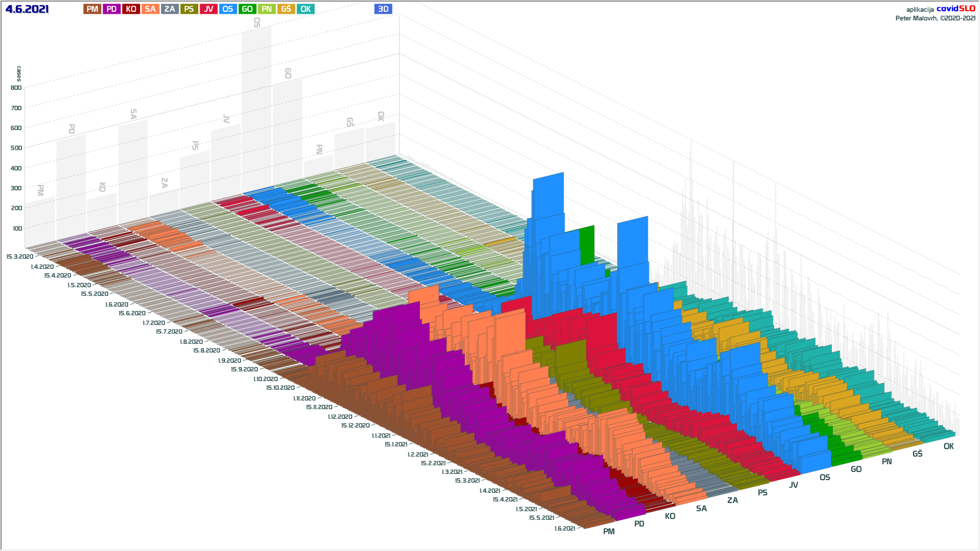Click the tallest blue OS bar
The height and width of the screenshot is (551, 980).
point(548,194)
